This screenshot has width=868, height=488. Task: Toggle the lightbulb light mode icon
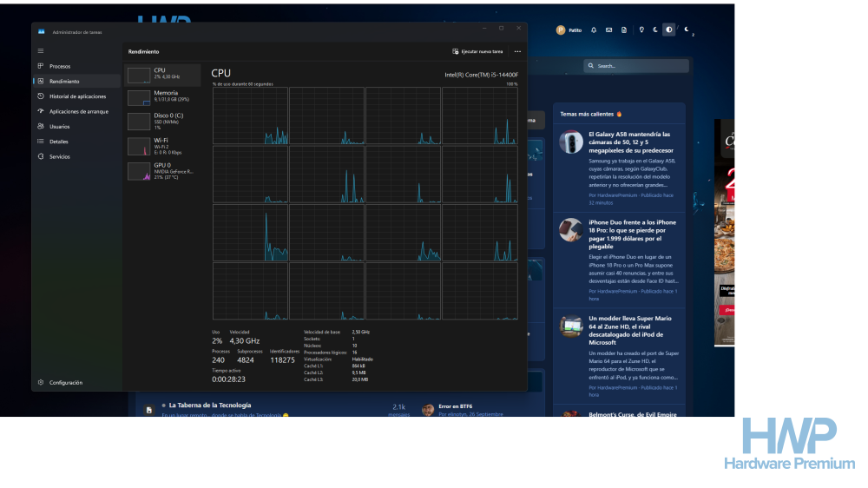click(641, 30)
